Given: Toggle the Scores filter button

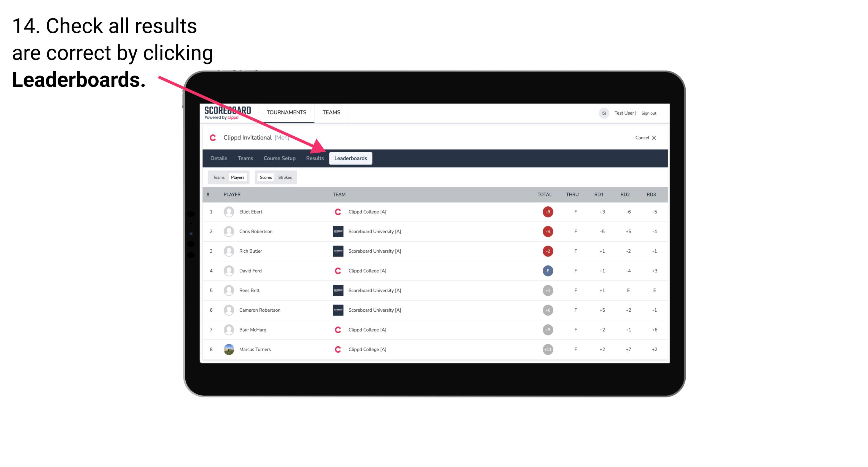Looking at the screenshot, I should tap(266, 177).
